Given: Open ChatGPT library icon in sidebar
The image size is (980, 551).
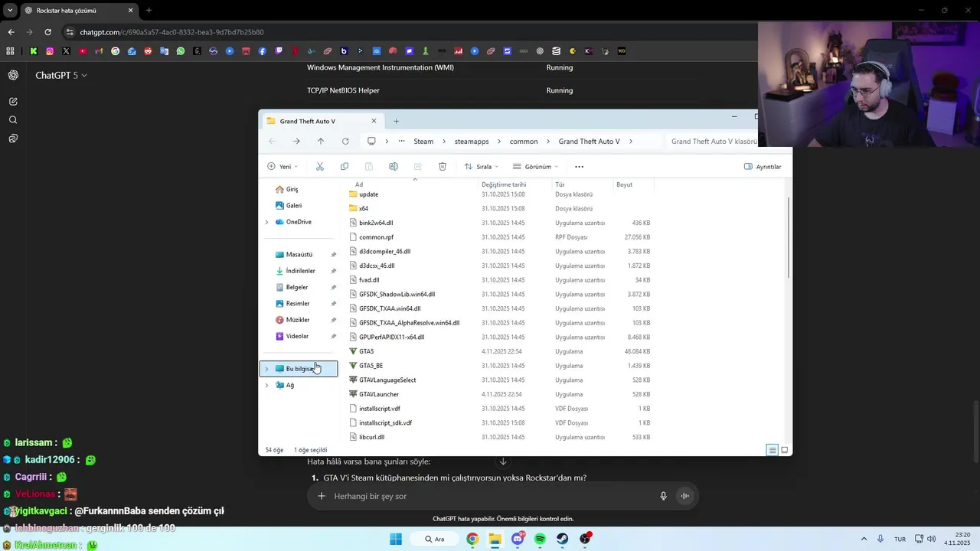Looking at the screenshot, I should coord(13,139).
